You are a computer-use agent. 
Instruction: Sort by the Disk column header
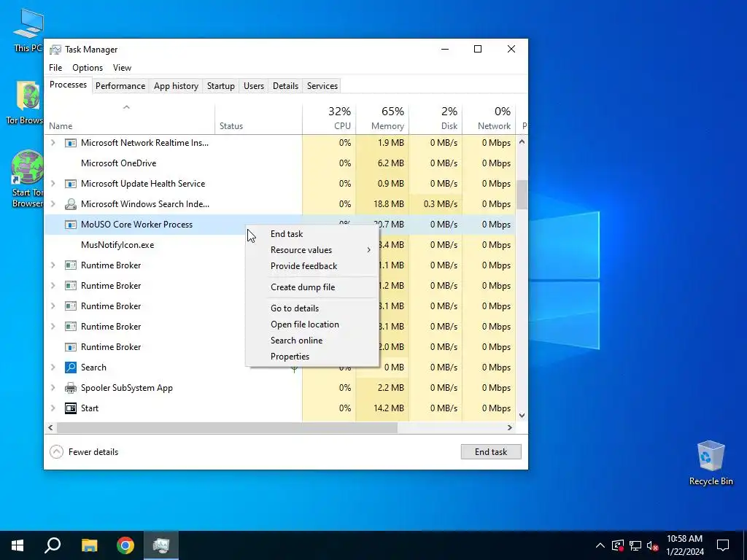tap(436, 119)
